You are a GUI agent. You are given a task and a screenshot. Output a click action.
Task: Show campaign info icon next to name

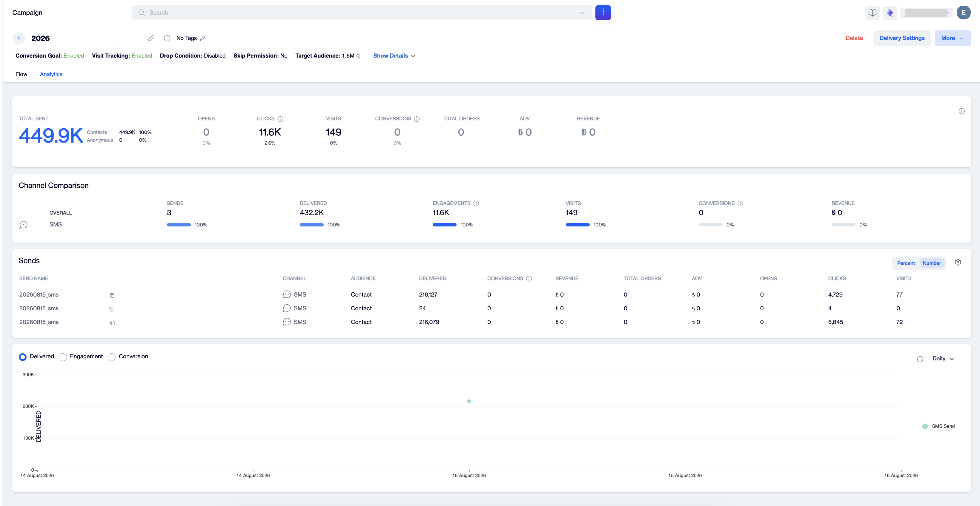point(167,38)
